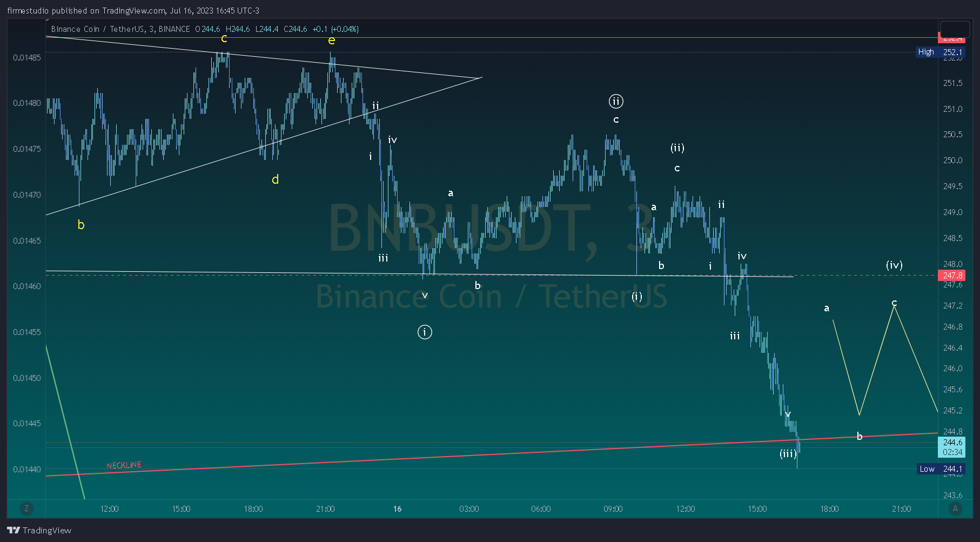The image size is (980, 542).
Task: Click the 0.01485 left axis value
Action: coord(27,57)
